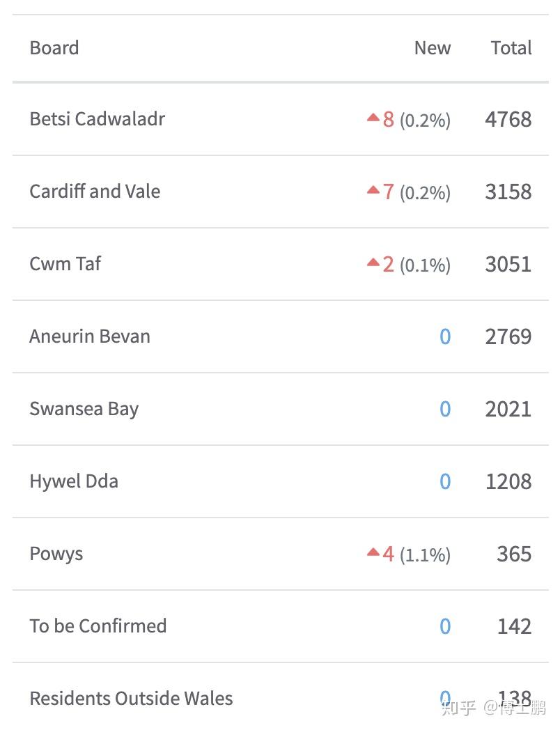Select the Cardiff and Vale board name

[x=95, y=192]
